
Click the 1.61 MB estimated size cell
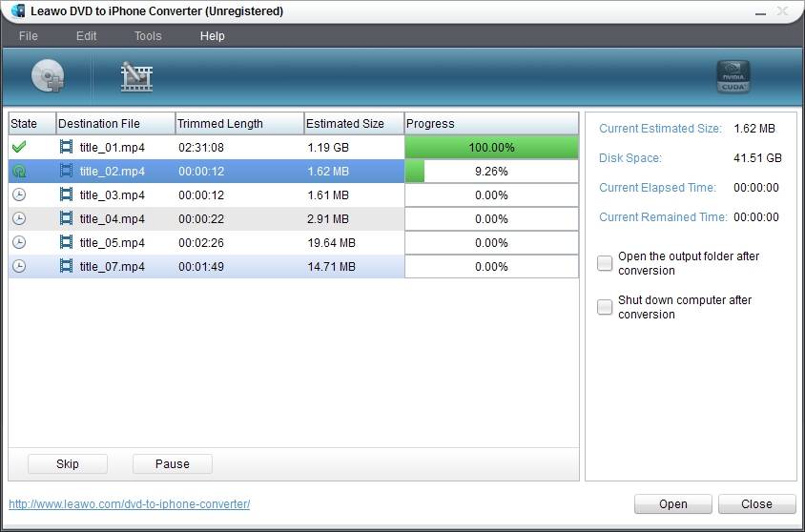coord(328,194)
